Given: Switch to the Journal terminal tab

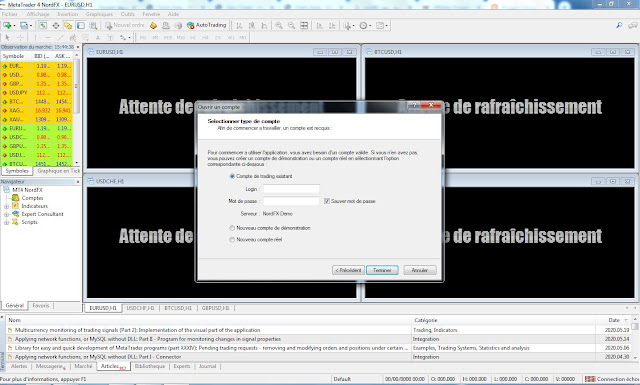Looking at the screenshot, I should (x=207, y=366).
